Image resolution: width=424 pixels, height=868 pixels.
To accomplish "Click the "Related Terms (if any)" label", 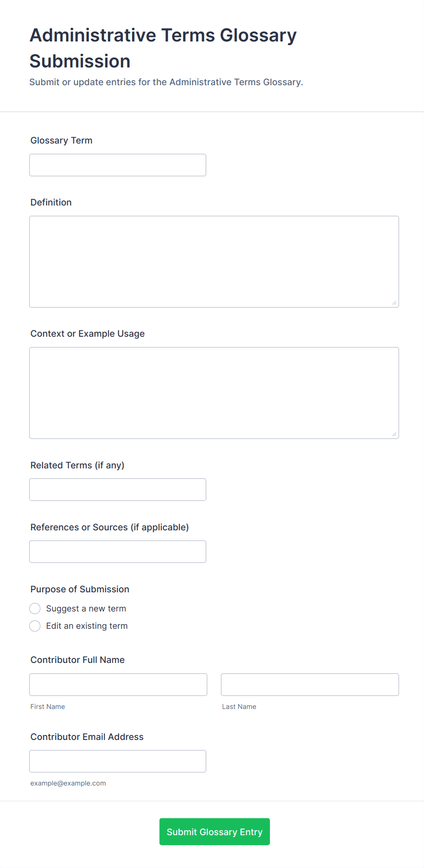I will tap(78, 465).
